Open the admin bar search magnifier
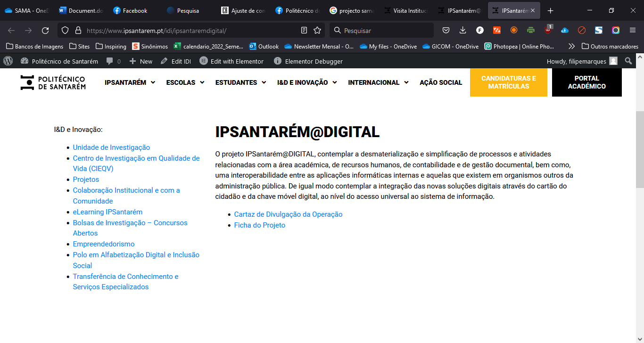The image size is (644, 343). 628,61
